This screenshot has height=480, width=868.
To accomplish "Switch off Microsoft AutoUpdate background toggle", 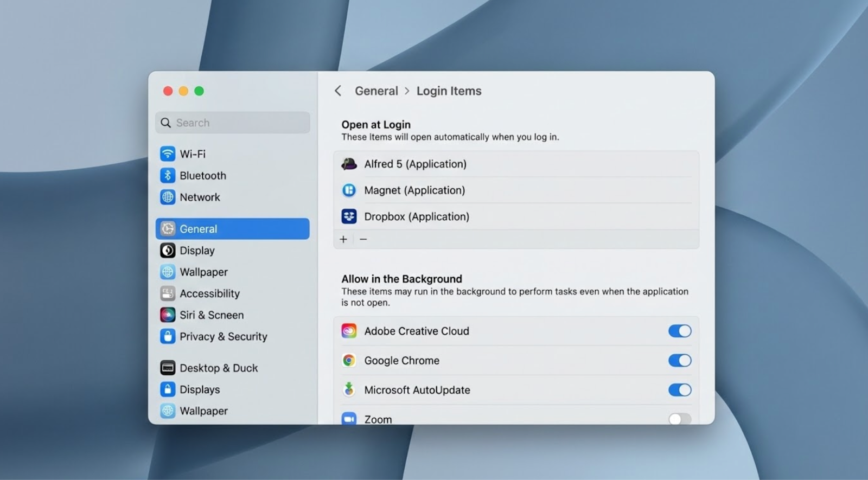I will (x=680, y=389).
